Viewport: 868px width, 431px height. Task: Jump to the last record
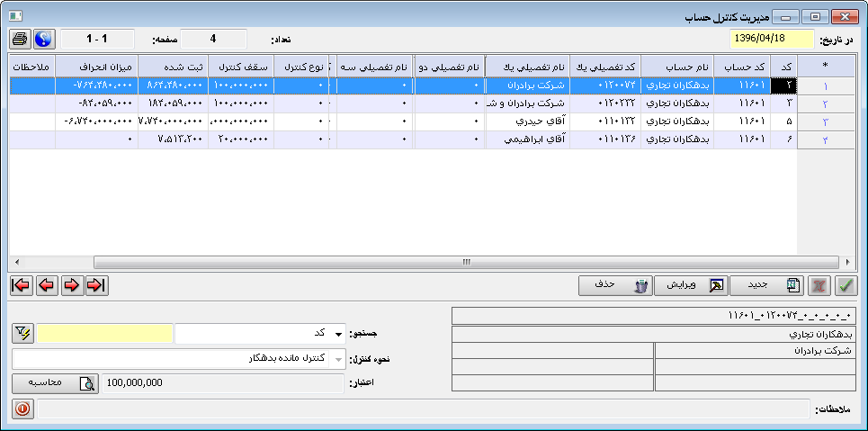tap(96, 285)
